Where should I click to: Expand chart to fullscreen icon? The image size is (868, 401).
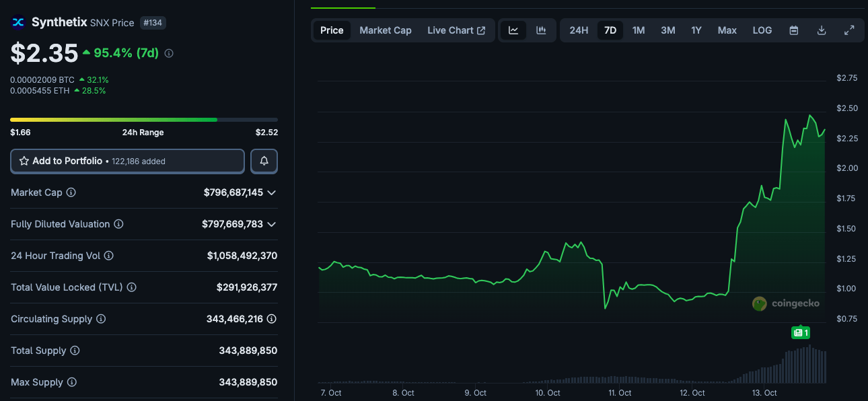click(x=849, y=30)
